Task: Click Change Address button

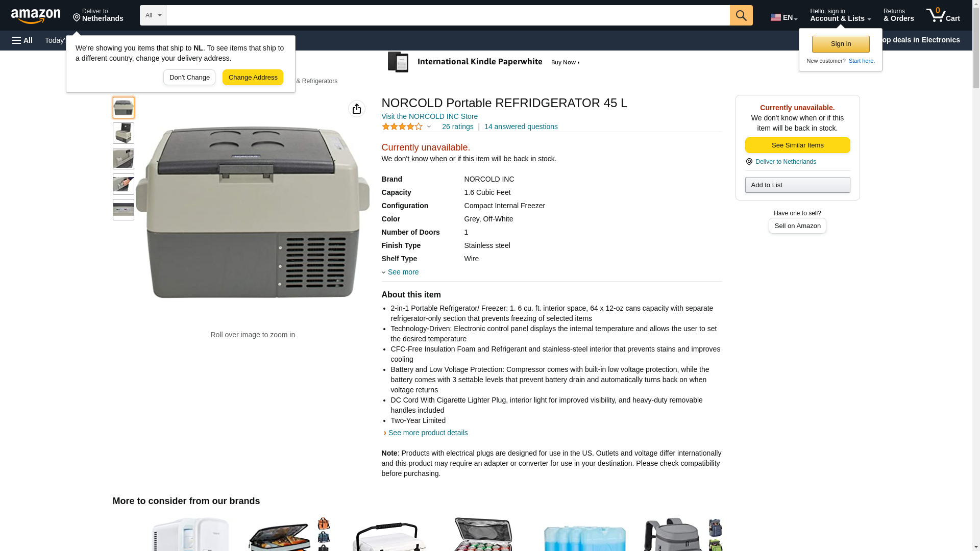Action: pos(253,78)
